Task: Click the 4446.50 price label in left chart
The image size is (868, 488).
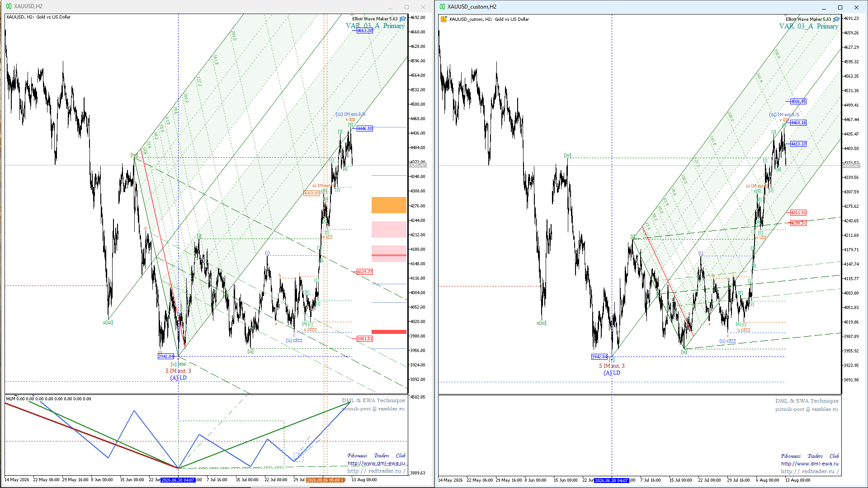Action: pos(365,129)
